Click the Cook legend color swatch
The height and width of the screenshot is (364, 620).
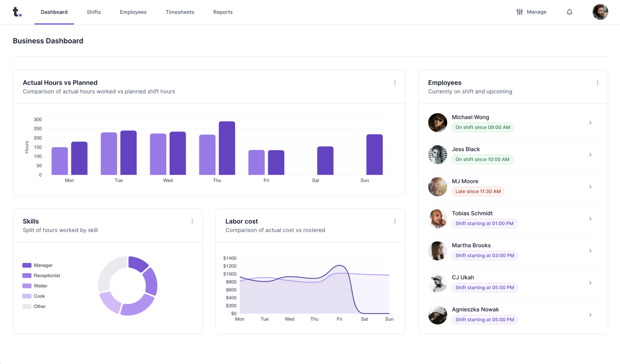tap(27, 296)
